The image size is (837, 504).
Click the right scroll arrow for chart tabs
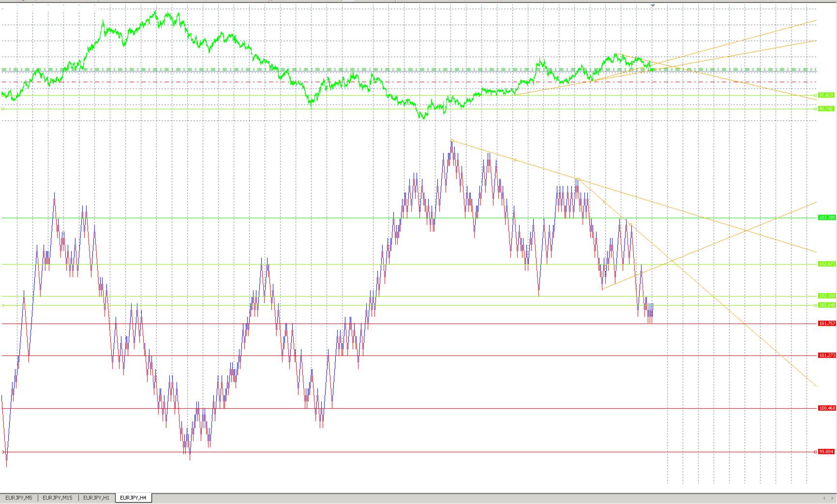point(832,498)
